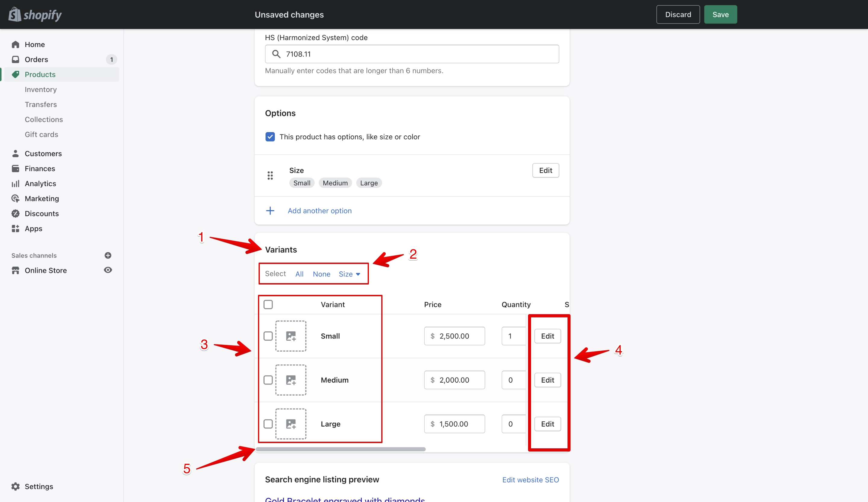This screenshot has height=502, width=868.
Task: Click Edit website SEO link
Action: tap(530, 480)
